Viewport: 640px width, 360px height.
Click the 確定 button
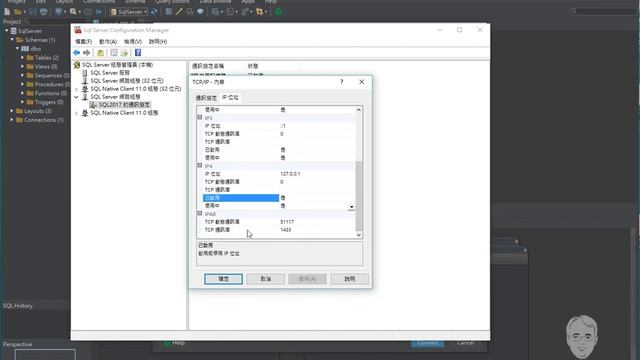coord(223,279)
